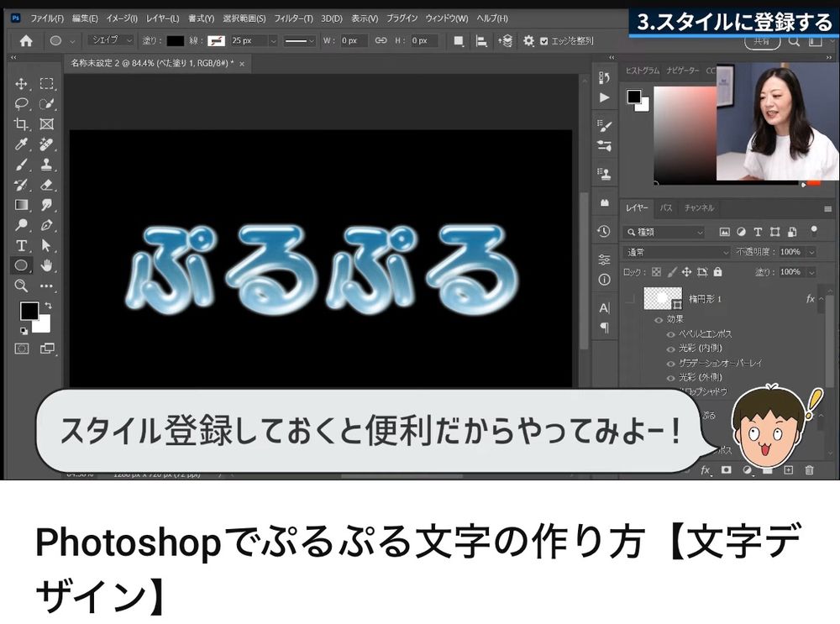Open the fill 100% dropdown

click(812, 272)
